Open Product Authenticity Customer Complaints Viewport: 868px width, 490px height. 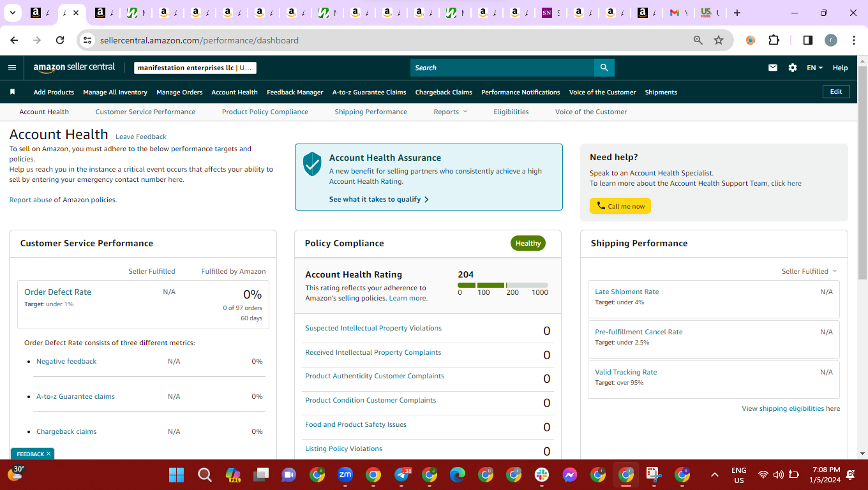coord(375,376)
